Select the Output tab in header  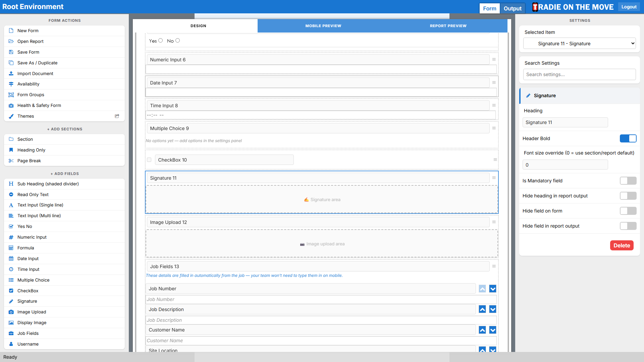pos(513,8)
